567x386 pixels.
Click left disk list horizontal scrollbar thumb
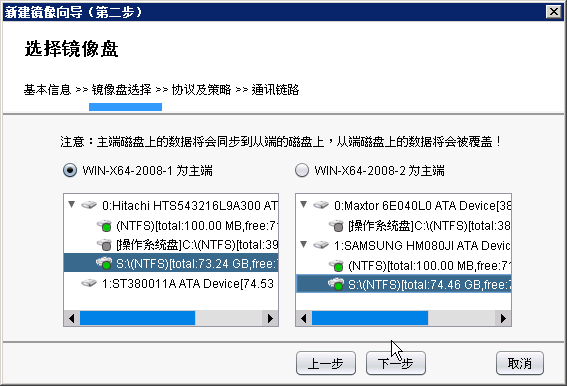(137, 318)
